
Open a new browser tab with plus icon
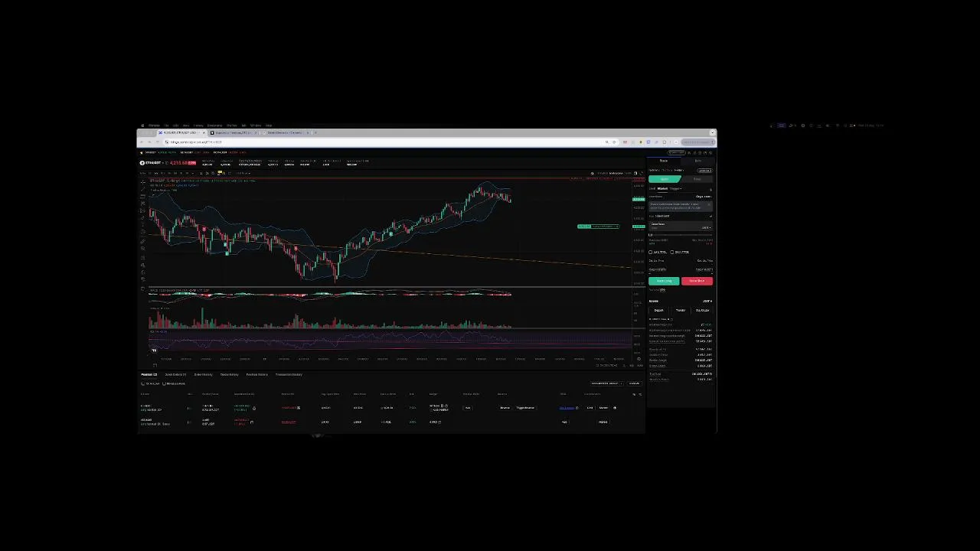coord(315,132)
